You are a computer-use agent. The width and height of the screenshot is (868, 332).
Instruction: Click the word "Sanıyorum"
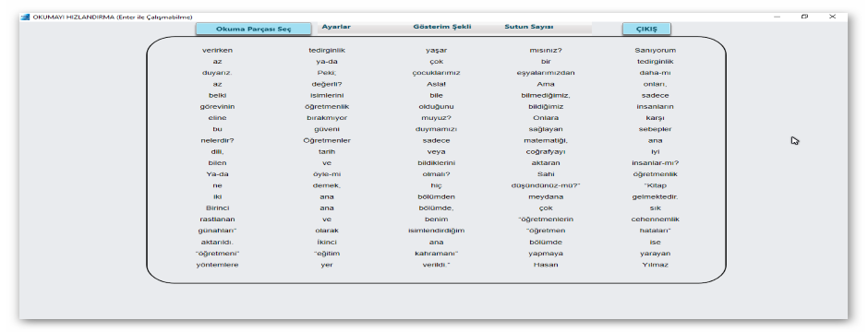coord(656,51)
